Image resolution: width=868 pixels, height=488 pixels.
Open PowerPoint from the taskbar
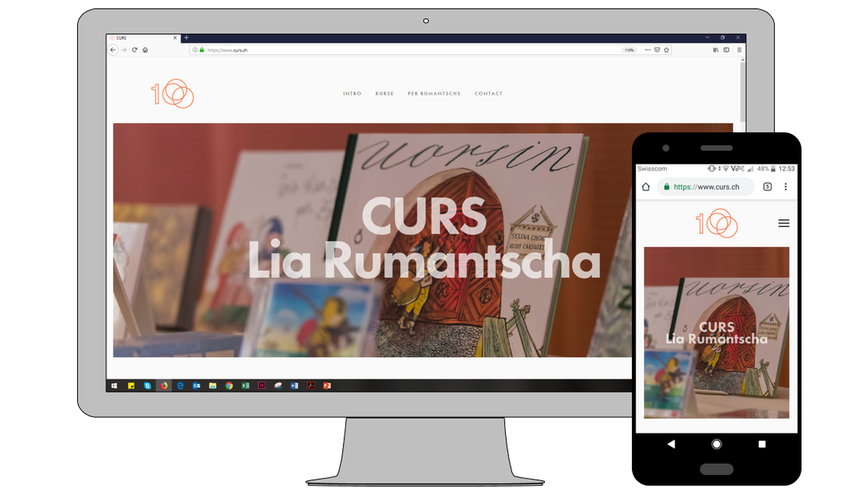[x=327, y=386]
